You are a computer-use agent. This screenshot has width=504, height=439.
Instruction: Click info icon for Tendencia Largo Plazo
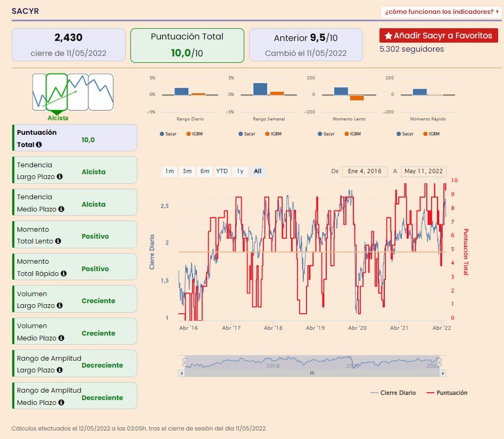coord(60,177)
